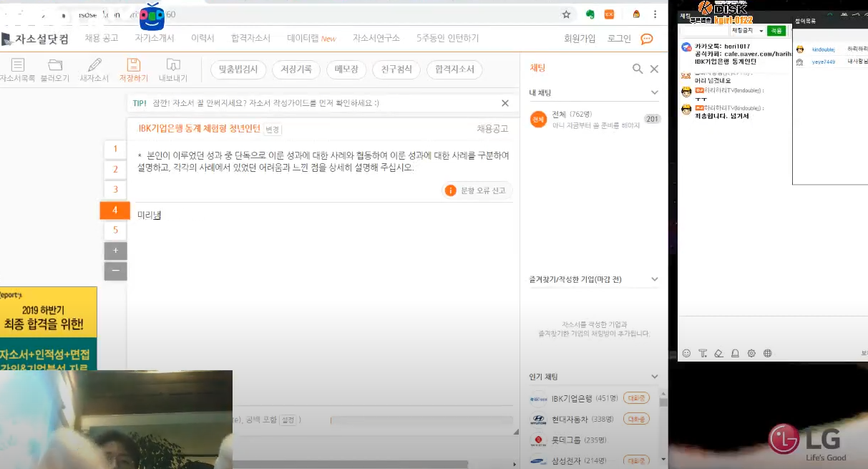
Task: Click the IBK기업은행 logo in 인기 채팅
Action: click(538, 399)
